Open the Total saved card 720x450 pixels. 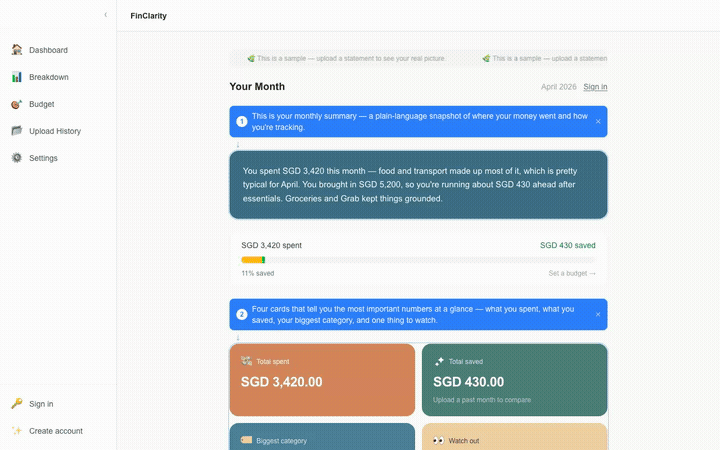515,380
